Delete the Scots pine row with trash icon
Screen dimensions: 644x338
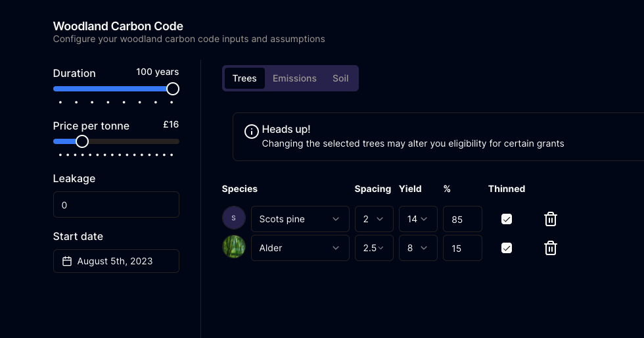551,219
